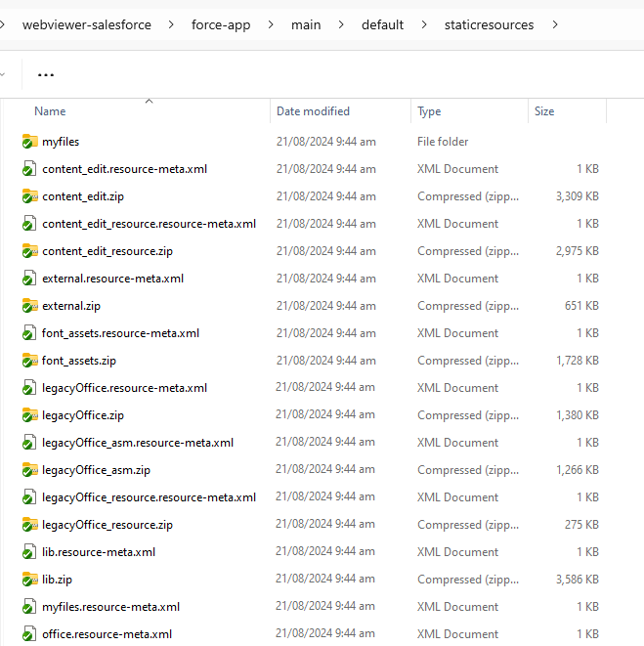Screen dimensions: 644x646
Task: Select lib.resource-meta.xml file name
Action: (x=99, y=552)
